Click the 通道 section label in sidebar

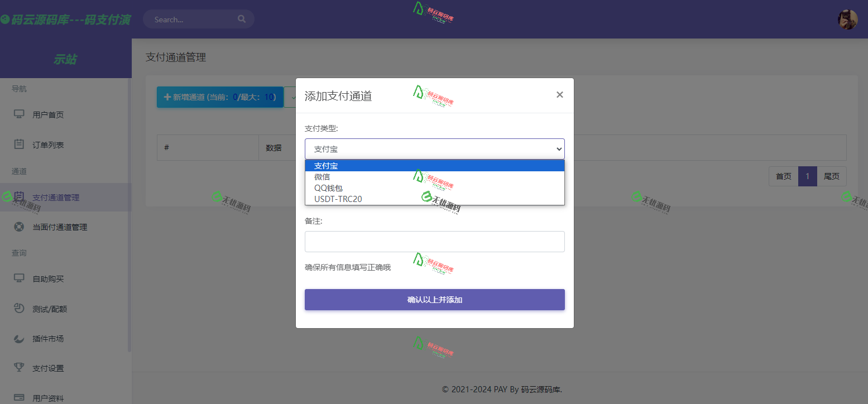(18, 171)
